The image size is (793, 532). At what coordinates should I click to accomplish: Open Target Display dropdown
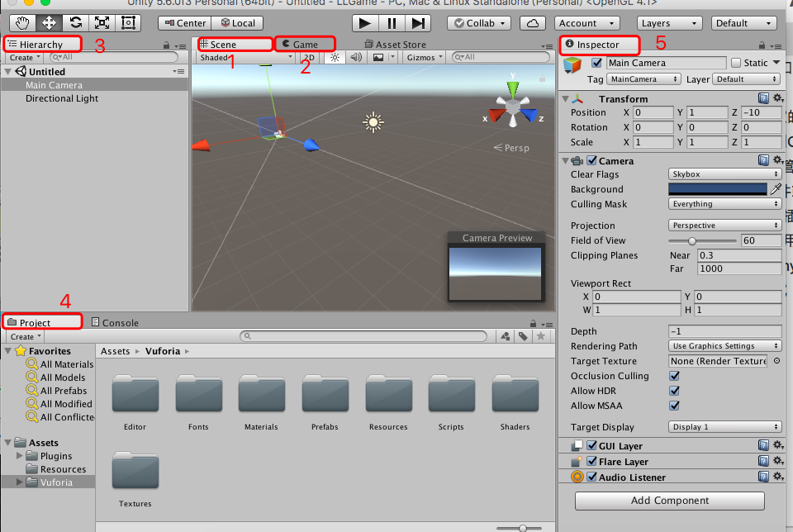(x=724, y=427)
